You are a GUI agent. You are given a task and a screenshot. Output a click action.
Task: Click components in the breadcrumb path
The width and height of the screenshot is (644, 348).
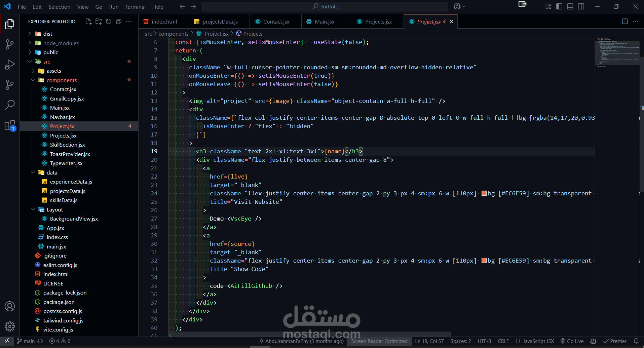pos(173,34)
